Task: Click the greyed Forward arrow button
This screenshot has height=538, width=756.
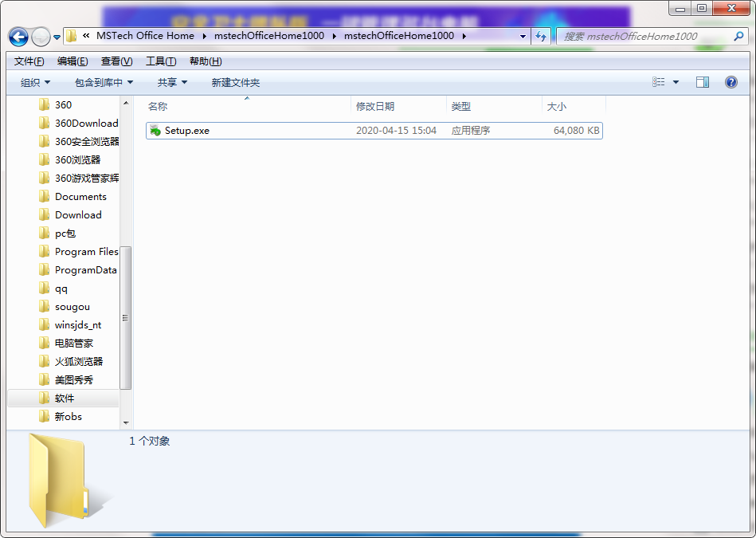Action: (x=41, y=37)
